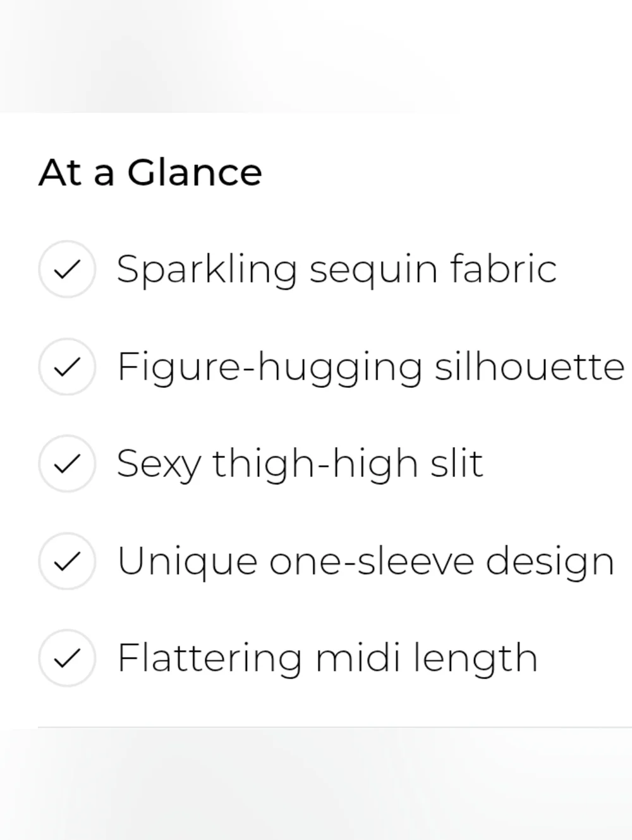Click the 'Sexy thigh-high slit' text
The height and width of the screenshot is (840, 632).
pos(300,464)
